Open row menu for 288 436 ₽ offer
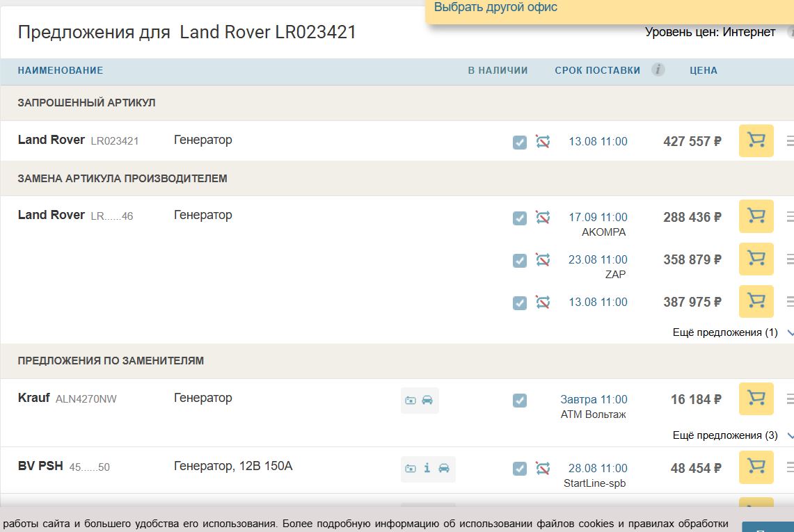The image size is (794, 532). coord(790,217)
